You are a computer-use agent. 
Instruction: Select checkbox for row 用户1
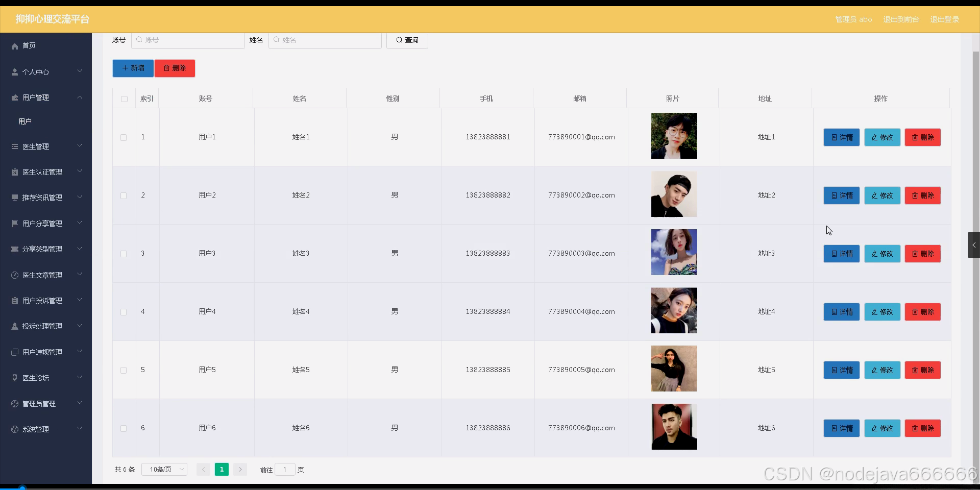tap(124, 137)
